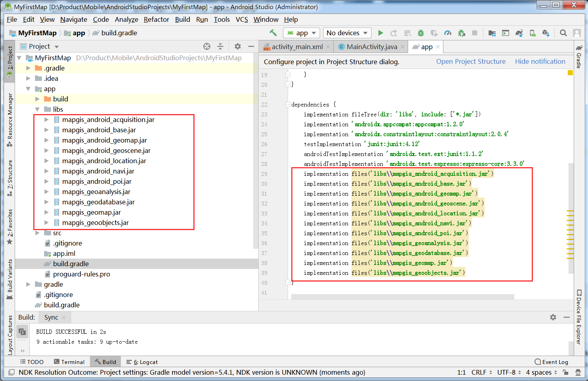Click Apply Changes and Restart Activity icon

click(393, 33)
